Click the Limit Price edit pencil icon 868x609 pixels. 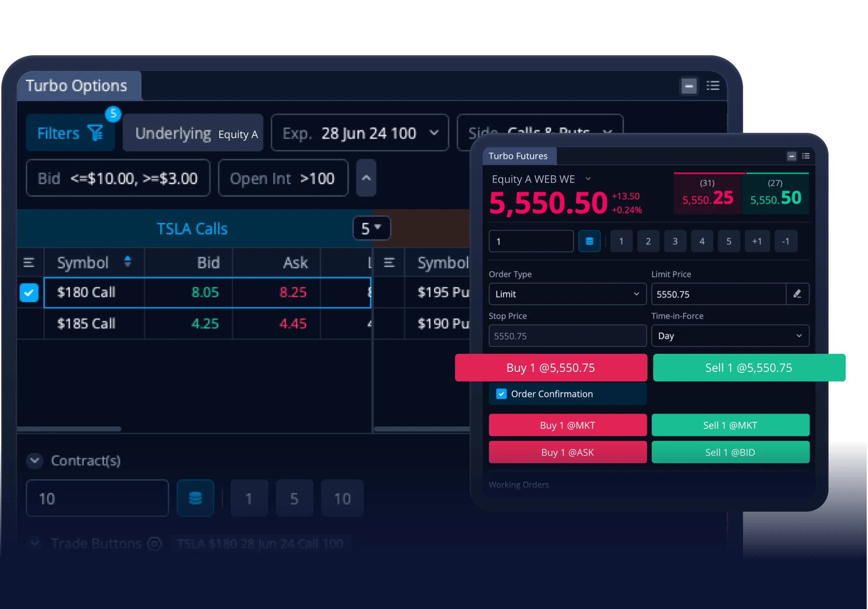coord(797,294)
